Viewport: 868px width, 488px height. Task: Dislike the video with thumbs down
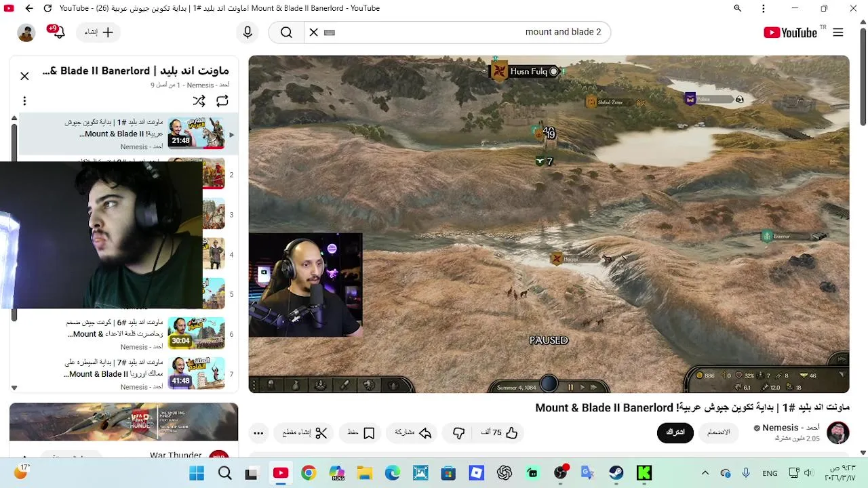[459, 432]
